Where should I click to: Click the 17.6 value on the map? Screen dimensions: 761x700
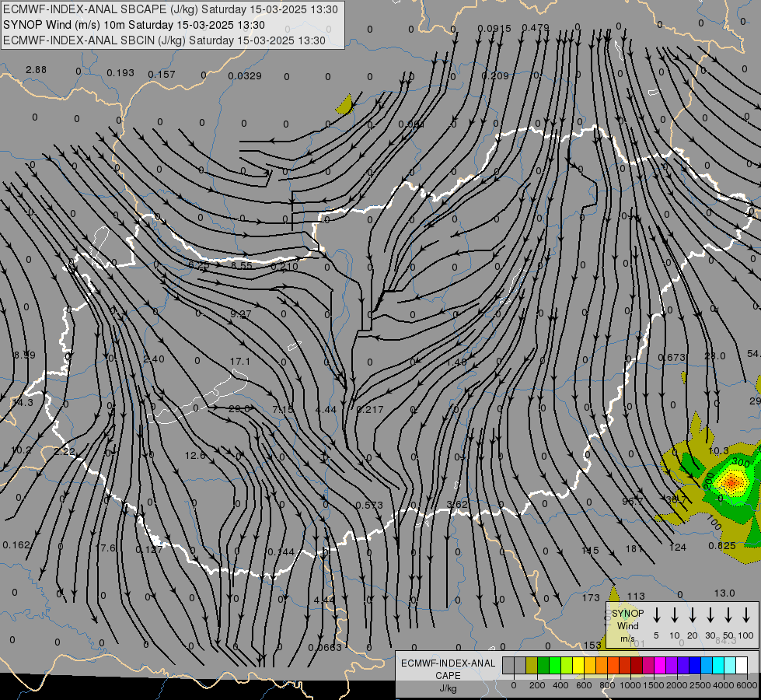tap(106, 548)
